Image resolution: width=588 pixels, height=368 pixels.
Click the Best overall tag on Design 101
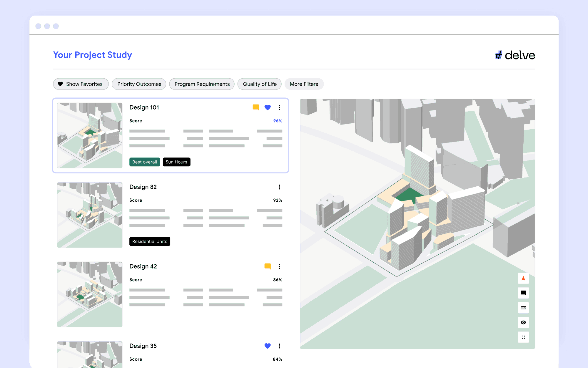click(144, 162)
